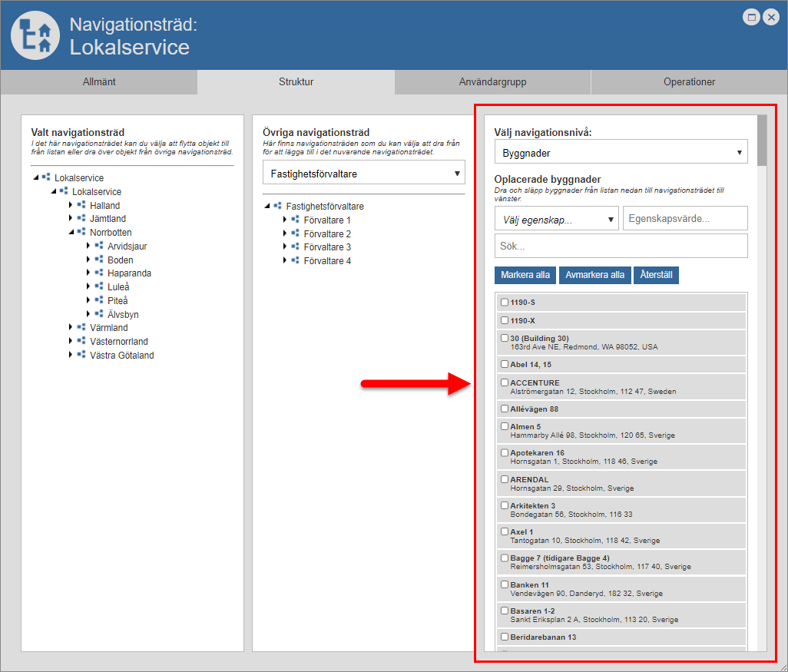Open the Välj navigationsnivå Byggnader dropdown

(x=621, y=153)
